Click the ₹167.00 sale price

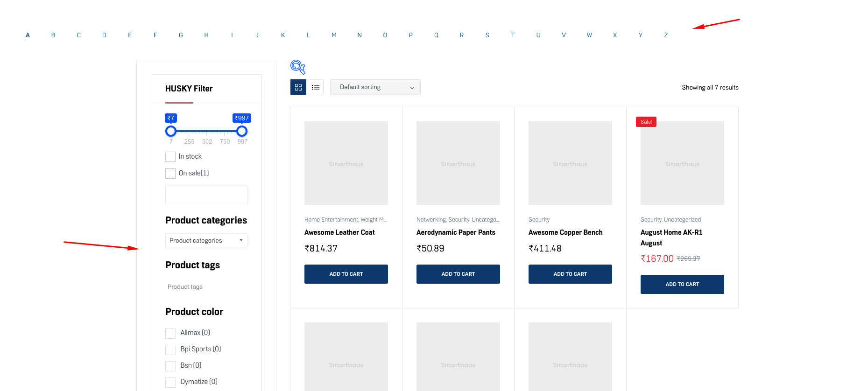(657, 258)
